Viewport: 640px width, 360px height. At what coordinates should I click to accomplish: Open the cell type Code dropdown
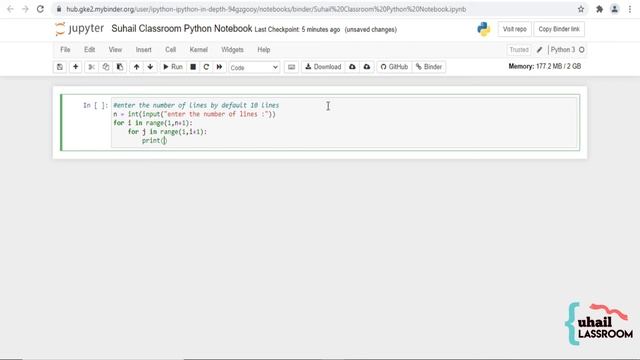point(254,67)
